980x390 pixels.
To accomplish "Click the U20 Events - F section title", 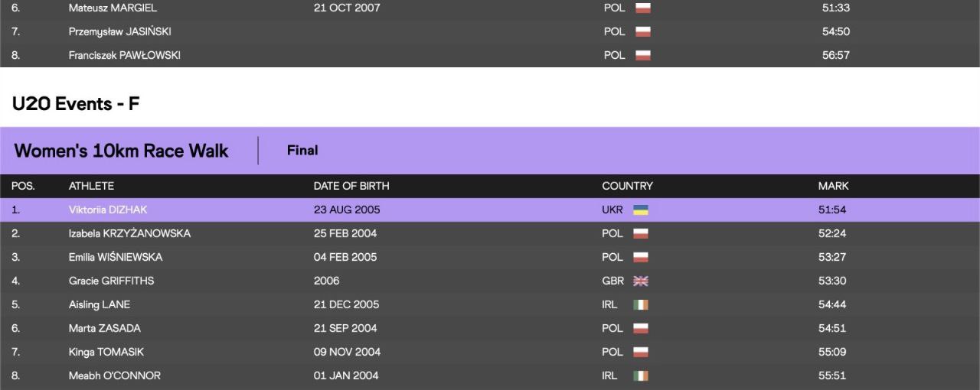I will tap(76, 104).
